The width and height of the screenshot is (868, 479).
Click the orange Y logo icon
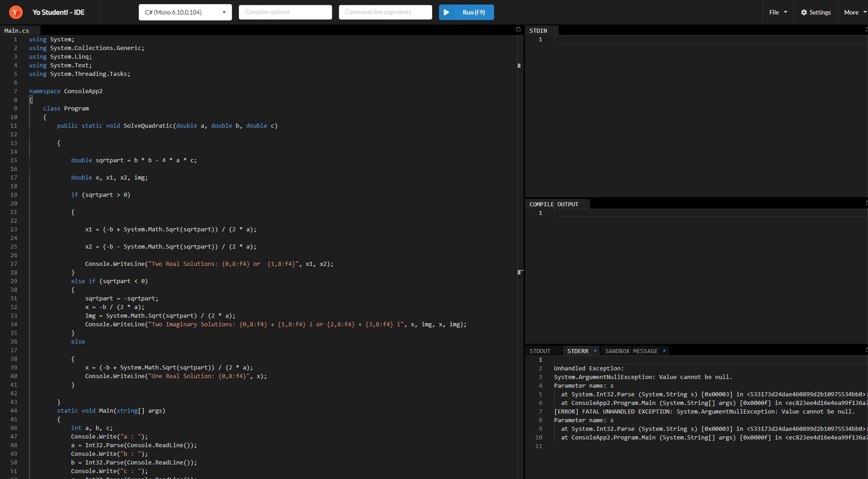tap(15, 12)
